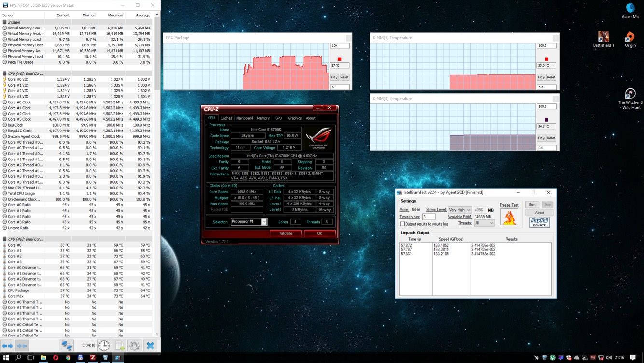Open The Witcher 3 Wild Hunt shortcut
This screenshot has width=644, height=363.
click(x=630, y=99)
